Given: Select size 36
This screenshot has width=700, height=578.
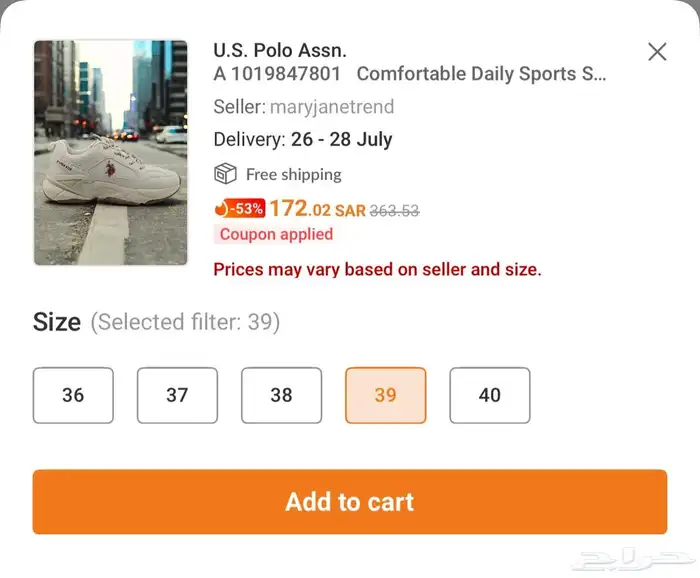Looking at the screenshot, I should click(x=73, y=395).
